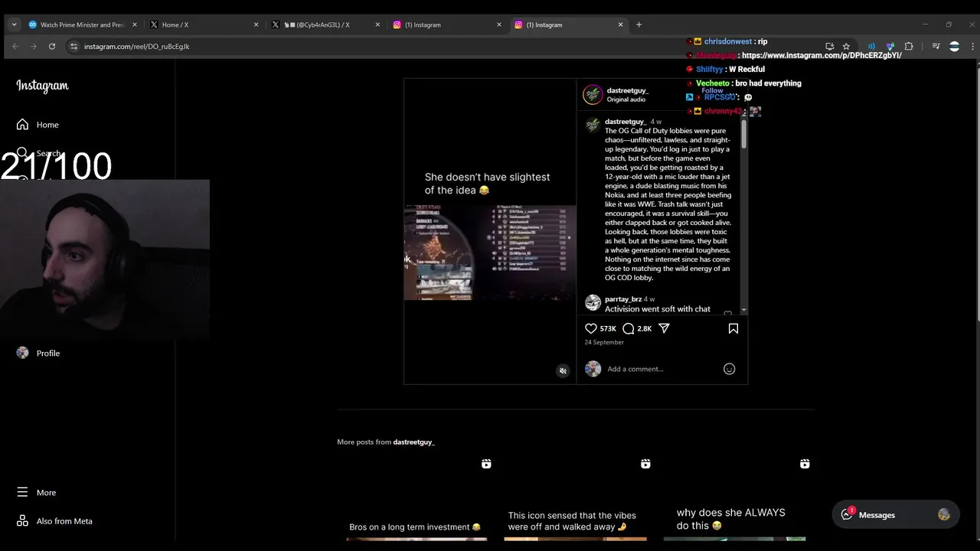Follow dastreetguy_
980x551 pixels.
click(712, 90)
